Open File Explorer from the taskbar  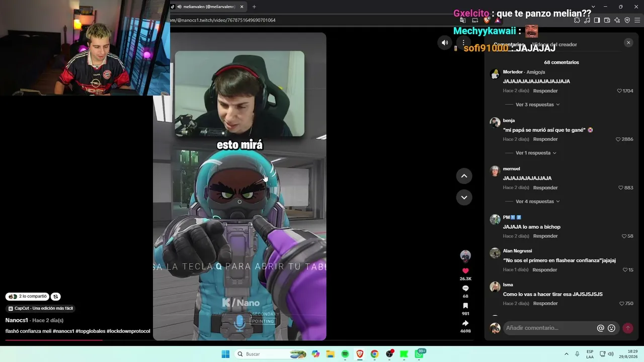pos(330,354)
